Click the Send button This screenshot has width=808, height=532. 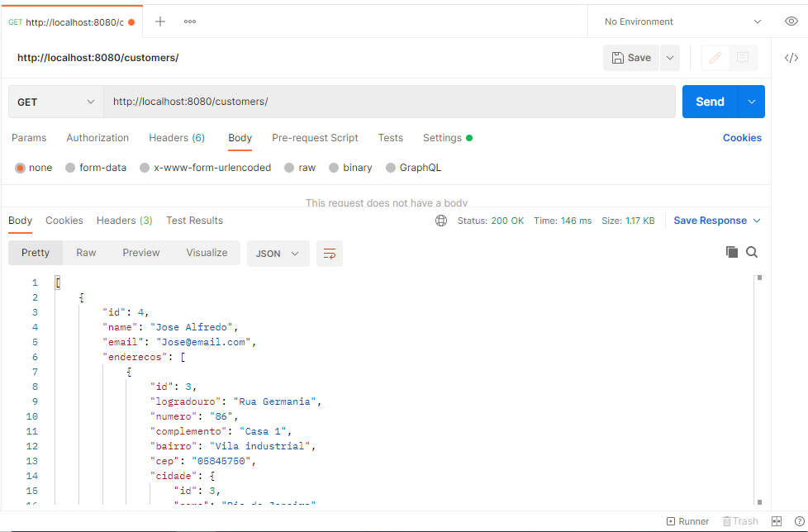click(x=710, y=102)
